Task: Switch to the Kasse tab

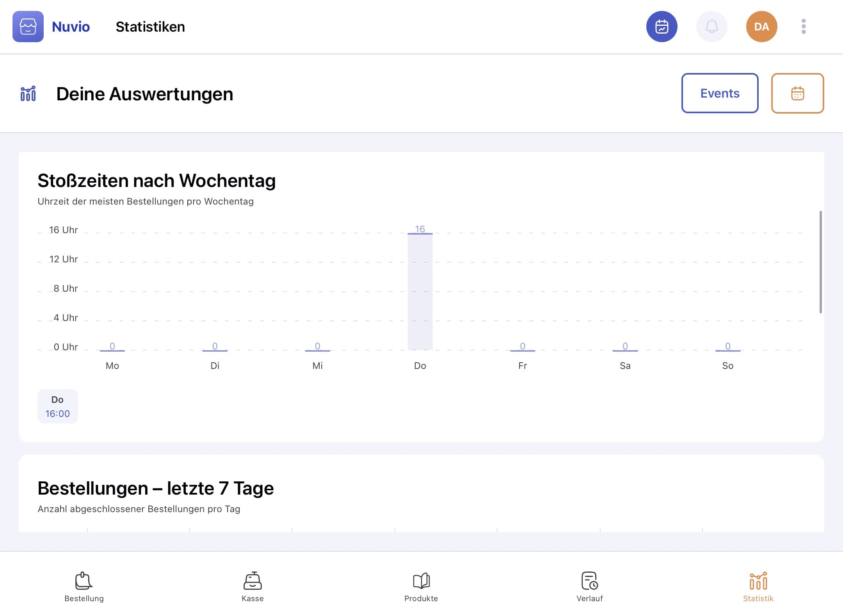Action: coord(253,587)
